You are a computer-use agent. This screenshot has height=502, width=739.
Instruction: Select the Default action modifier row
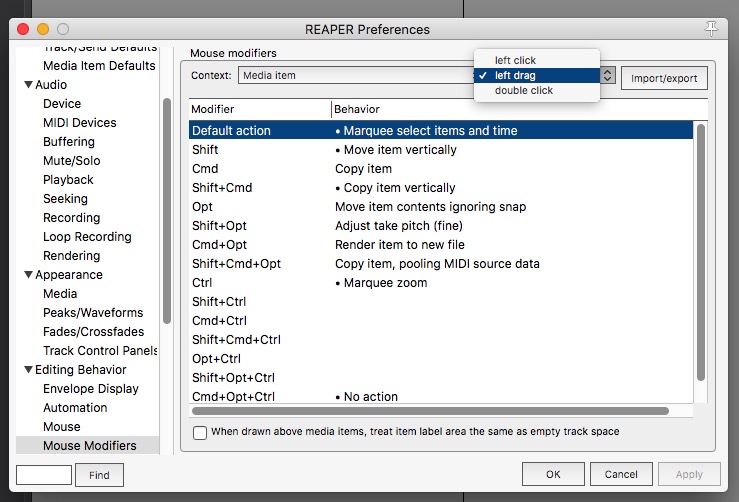pyautogui.click(x=441, y=131)
